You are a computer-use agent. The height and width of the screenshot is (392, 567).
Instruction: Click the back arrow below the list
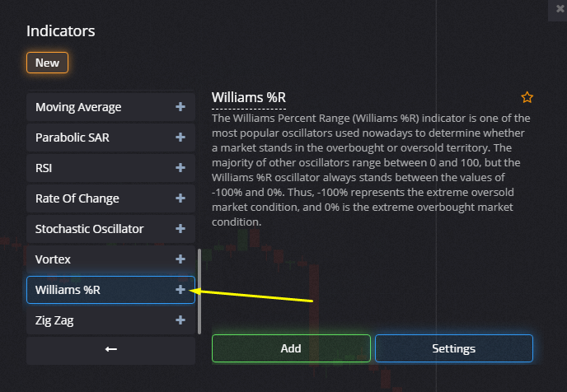pyautogui.click(x=110, y=349)
